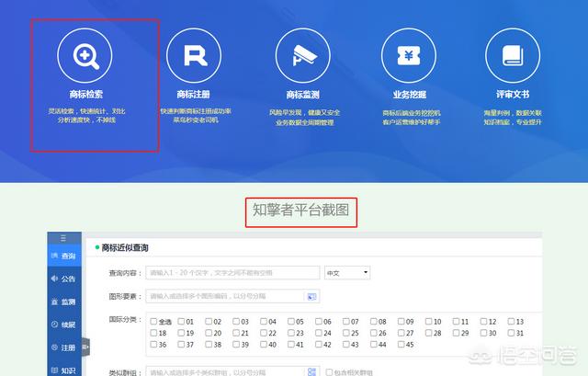Focus the 查询内容 input field
This screenshot has width=588, height=376.
point(232,273)
